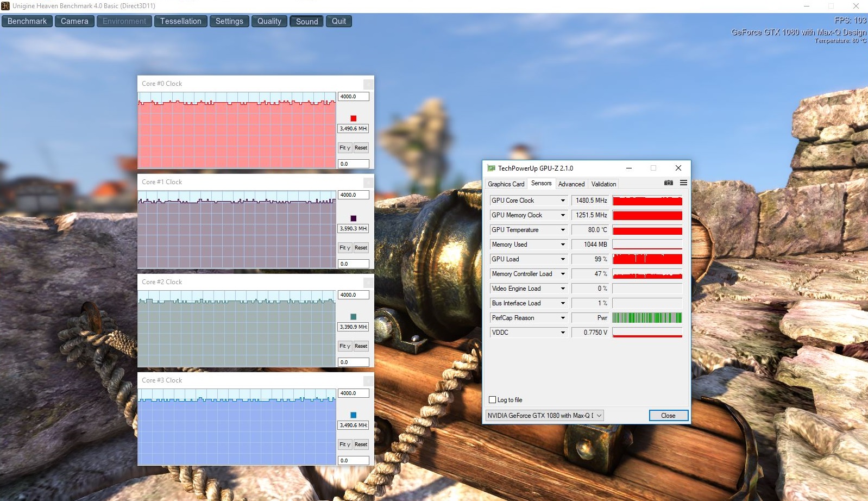Click Fit y for Core #3 Clock
This screenshot has width=868, height=501.
click(345, 444)
